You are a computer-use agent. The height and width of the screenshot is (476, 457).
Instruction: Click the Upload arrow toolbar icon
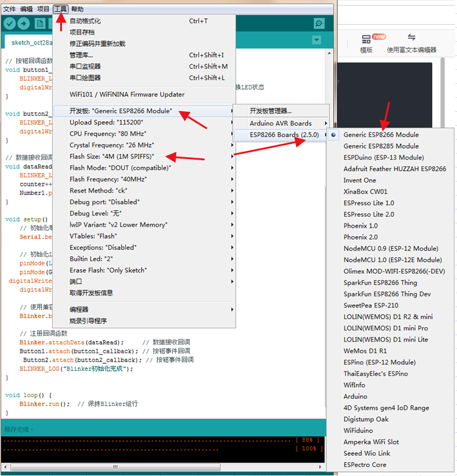click(x=23, y=23)
